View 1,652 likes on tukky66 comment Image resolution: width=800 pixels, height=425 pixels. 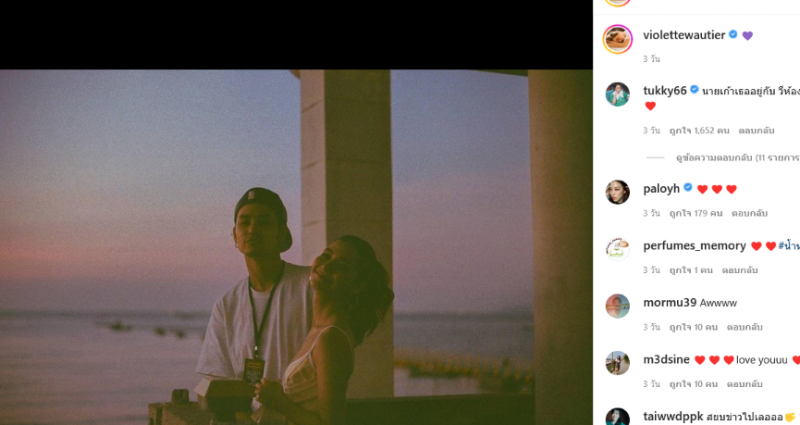pyautogui.click(x=699, y=131)
